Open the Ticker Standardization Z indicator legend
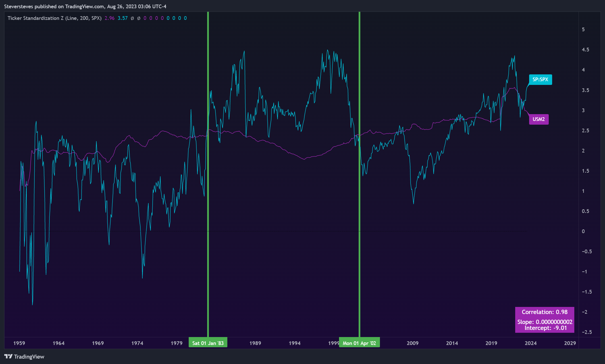Image resolution: width=605 pixels, height=364 pixels. coord(55,18)
